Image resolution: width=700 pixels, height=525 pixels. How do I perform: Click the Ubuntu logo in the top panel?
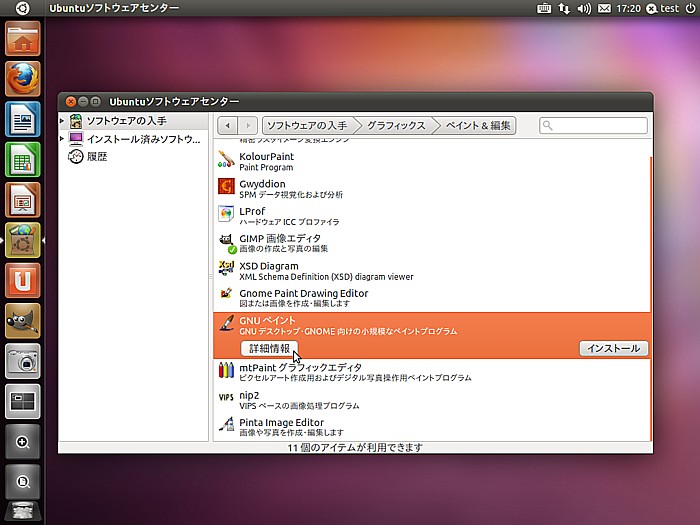(x=22, y=8)
